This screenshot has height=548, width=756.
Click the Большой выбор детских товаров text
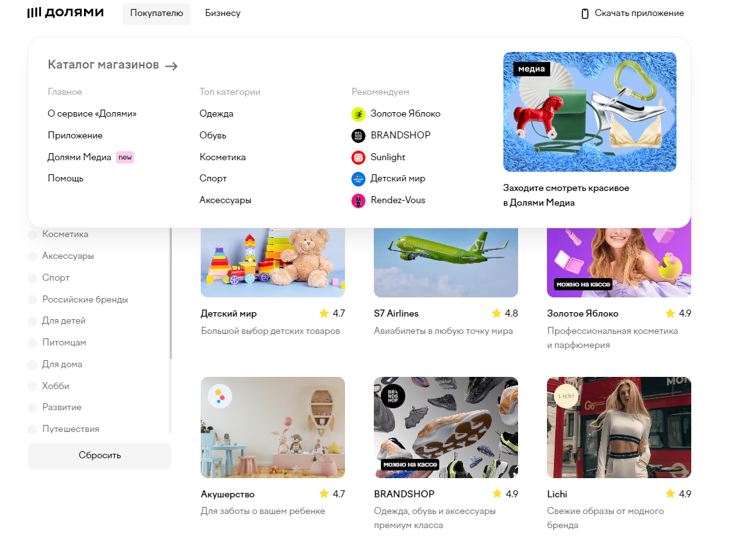pyautogui.click(x=271, y=331)
